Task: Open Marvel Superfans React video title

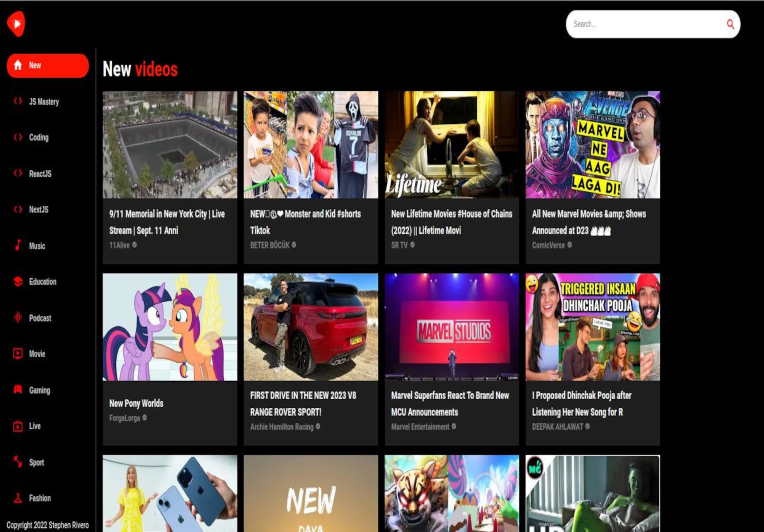Action: [450, 404]
